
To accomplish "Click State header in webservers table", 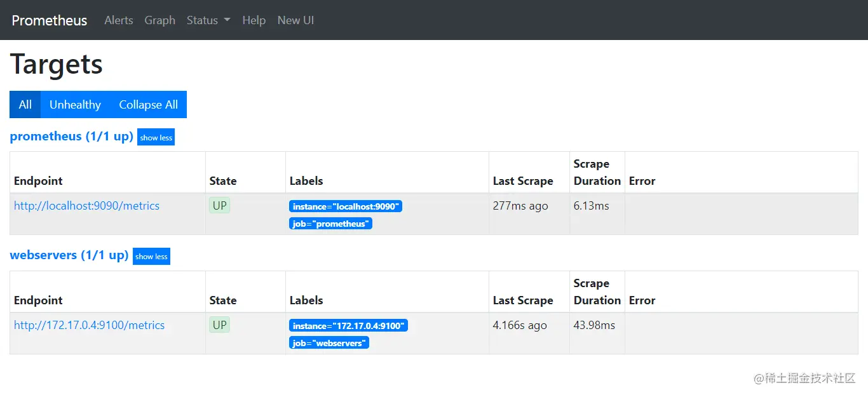I will coord(223,300).
